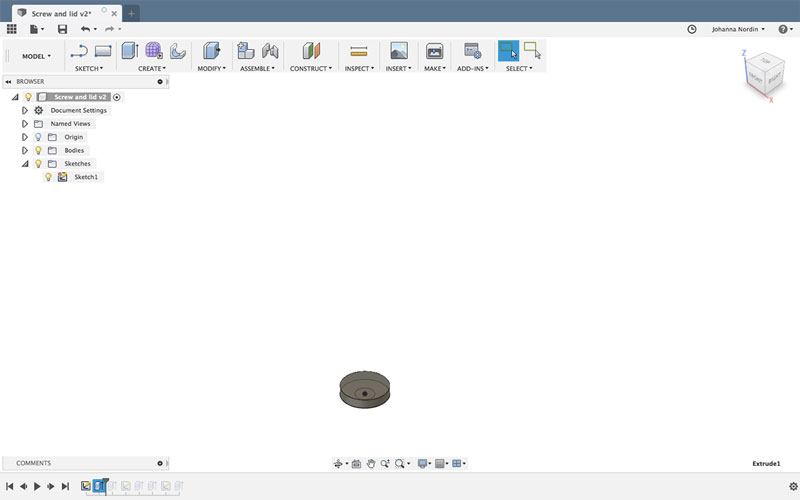
Task: Click the third icon in the Create group
Action: [178, 51]
